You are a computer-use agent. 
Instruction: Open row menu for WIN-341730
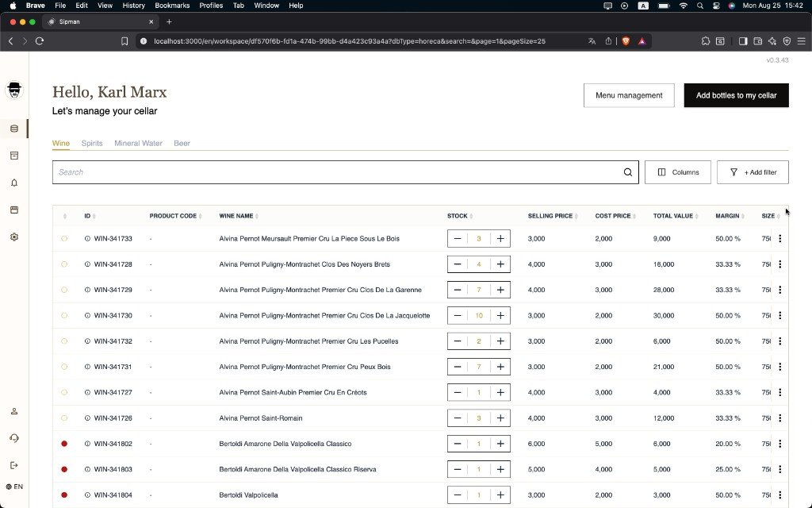pyautogui.click(x=780, y=315)
